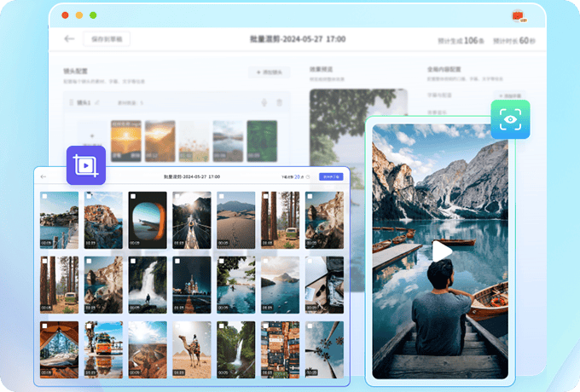Play the lake video preview

tap(441, 251)
